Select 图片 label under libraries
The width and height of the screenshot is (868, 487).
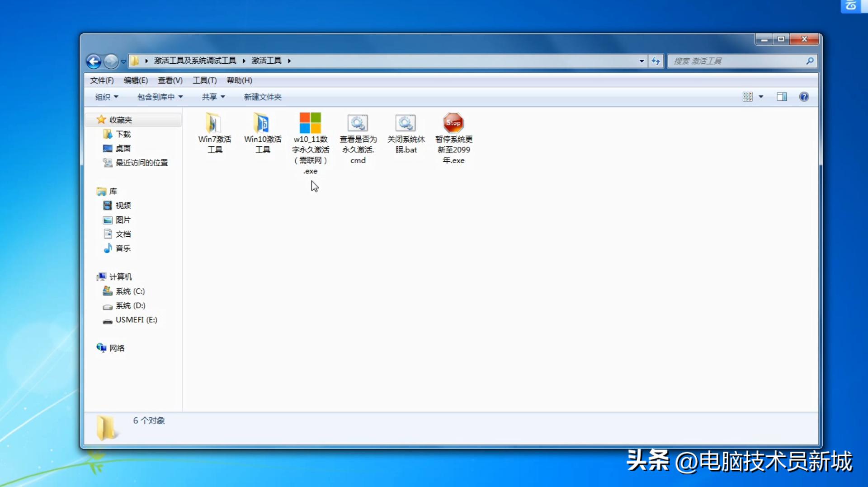point(123,220)
